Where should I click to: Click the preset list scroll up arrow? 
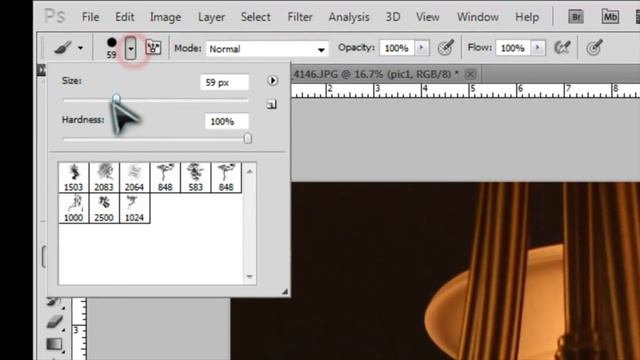pos(249,171)
